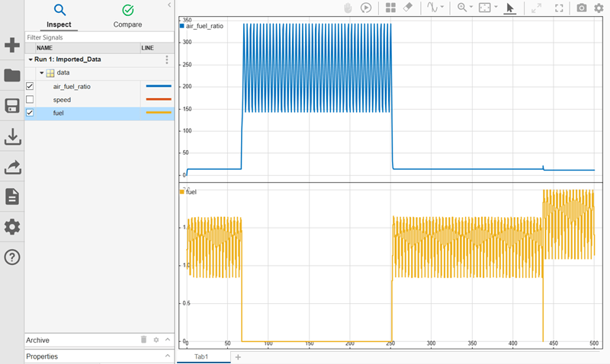Image resolution: width=610 pixels, height=364 pixels.
Task: Switch to the Inspect tab
Action: [59, 16]
